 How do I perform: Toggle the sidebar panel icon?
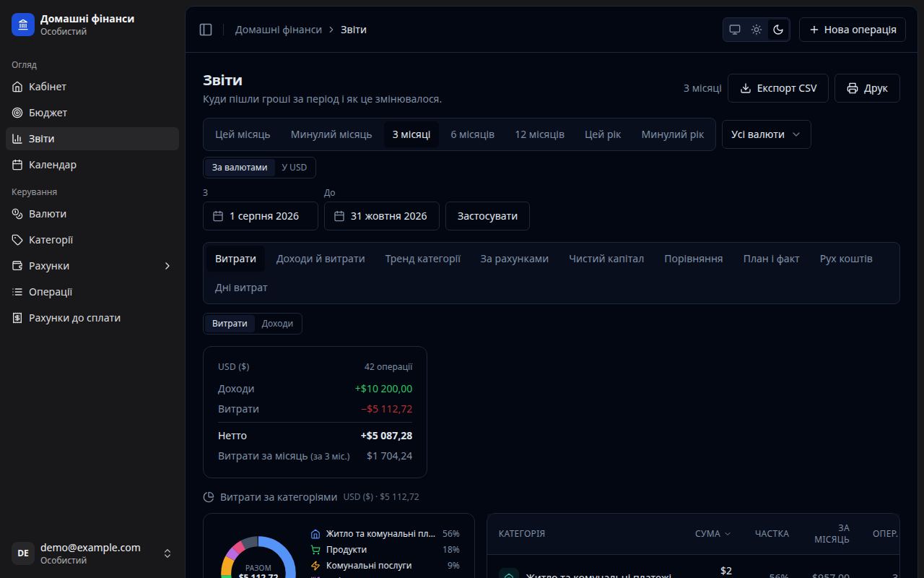[206, 30]
